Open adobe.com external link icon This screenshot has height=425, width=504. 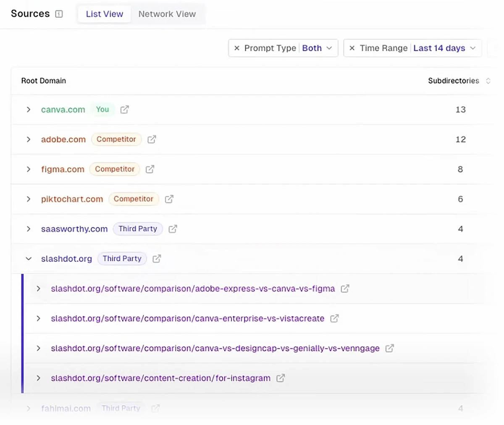point(152,139)
